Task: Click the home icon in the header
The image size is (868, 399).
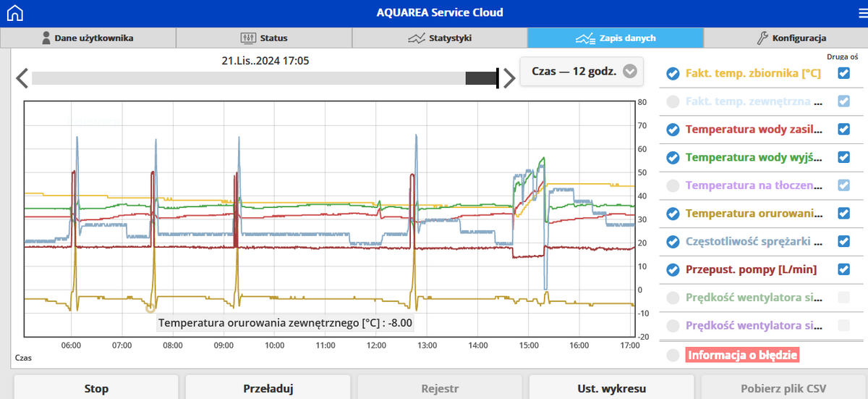Action: click(x=14, y=13)
